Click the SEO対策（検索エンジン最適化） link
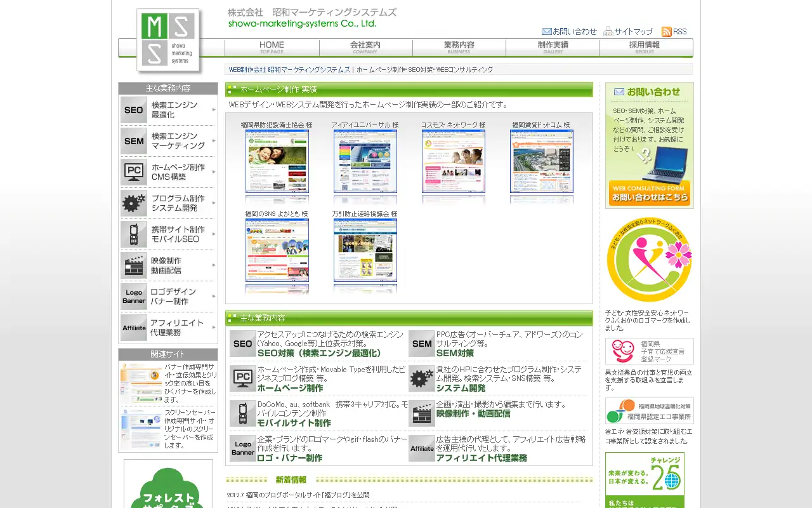812x508 pixels. point(319,353)
